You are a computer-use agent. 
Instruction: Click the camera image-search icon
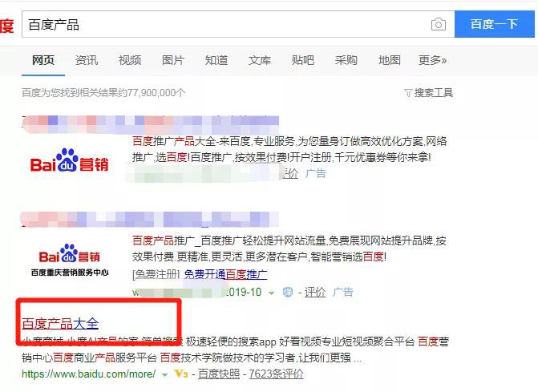click(x=438, y=24)
